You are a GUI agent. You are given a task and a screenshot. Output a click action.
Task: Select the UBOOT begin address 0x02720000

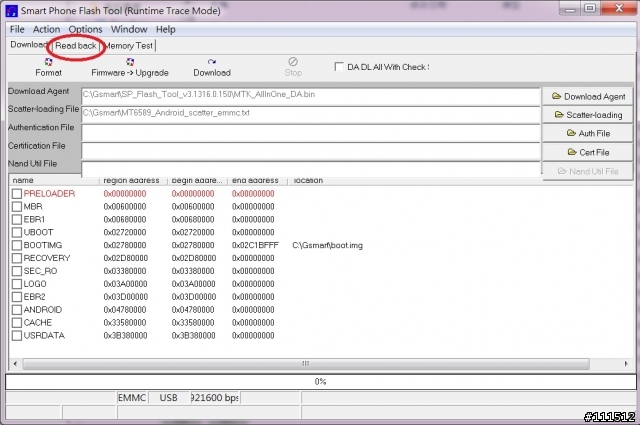pos(193,232)
